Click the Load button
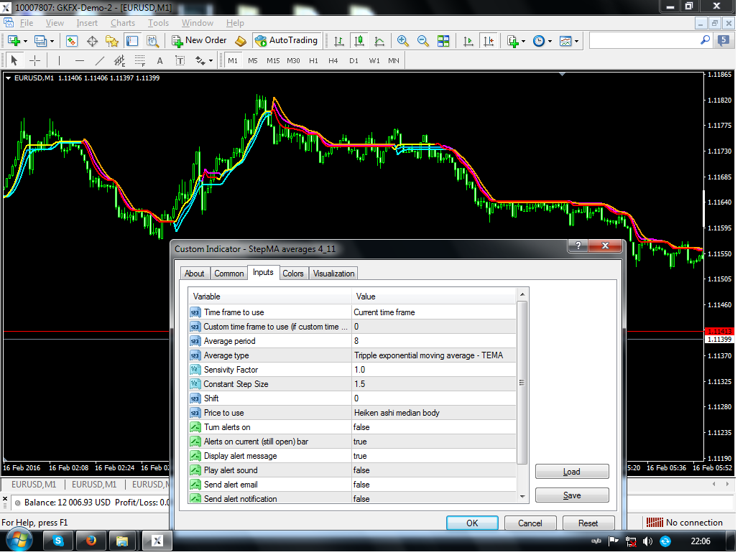Image resolution: width=753 pixels, height=560 pixels. [x=572, y=472]
